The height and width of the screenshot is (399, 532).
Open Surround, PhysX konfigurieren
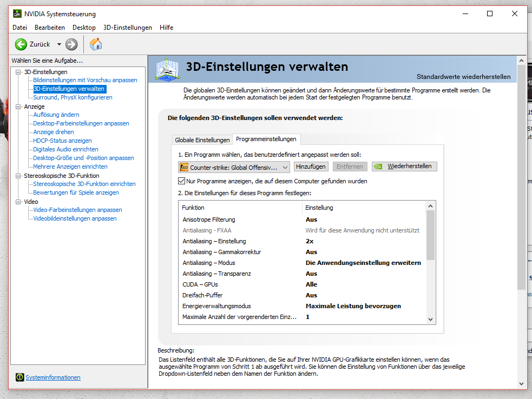point(73,97)
